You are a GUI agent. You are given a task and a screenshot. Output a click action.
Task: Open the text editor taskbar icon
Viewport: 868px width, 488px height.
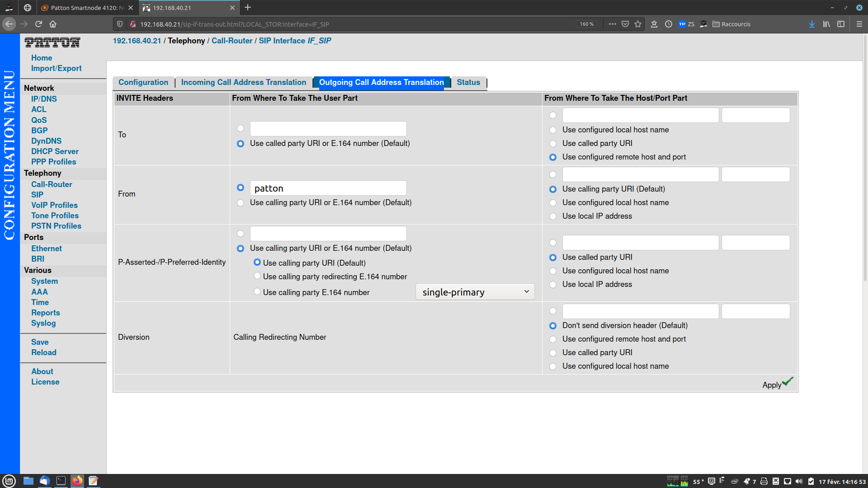coord(94,481)
